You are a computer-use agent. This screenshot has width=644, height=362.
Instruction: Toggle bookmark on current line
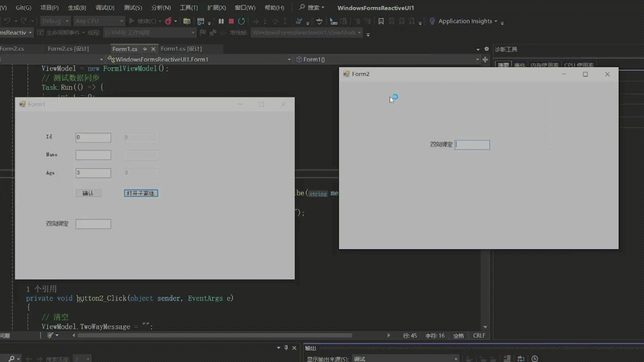click(x=381, y=21)
